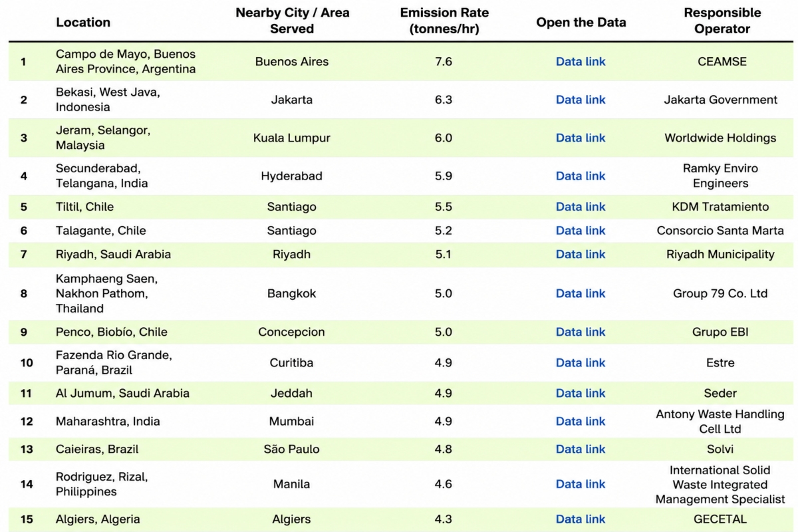This screenshot has width=798, height=532.
Task: Click the KDM Tratamiento operator cell
Action: [x=721, y=207]
